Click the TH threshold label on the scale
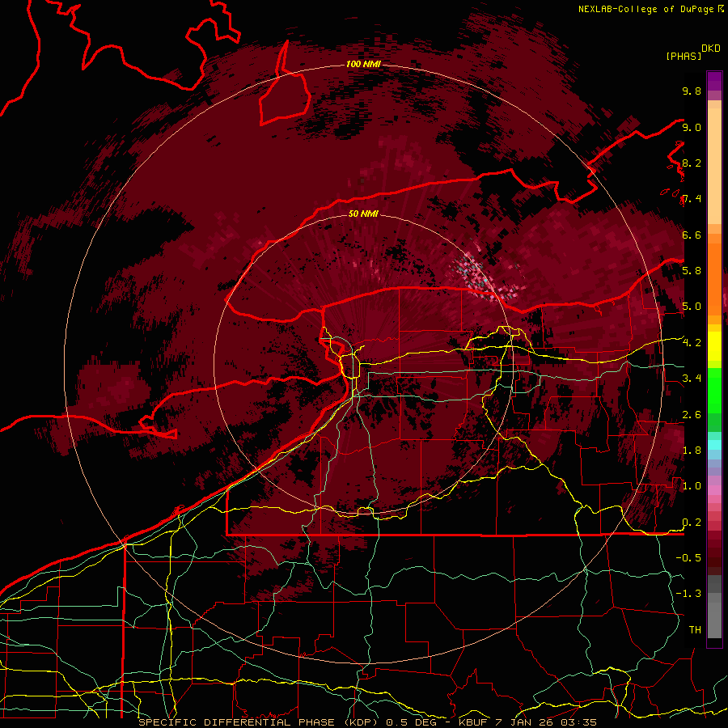728x728 pixels. pyautogui.click(x=695, y=630)
